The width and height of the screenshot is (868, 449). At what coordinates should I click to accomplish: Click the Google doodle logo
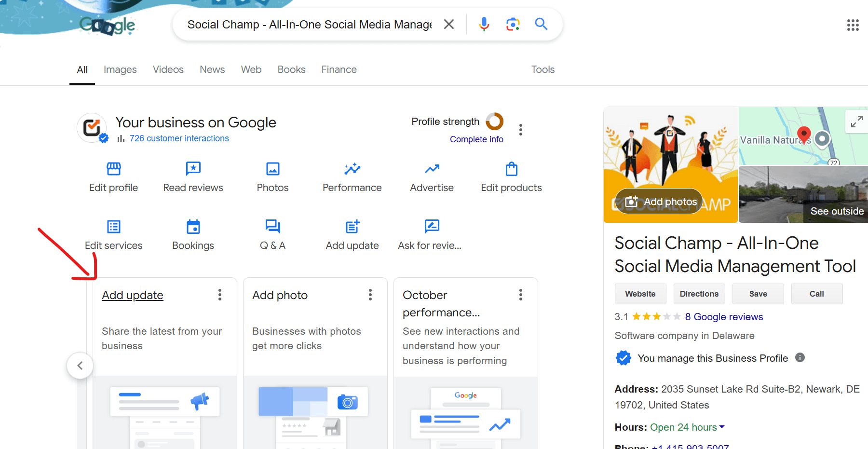coord(108,25)
